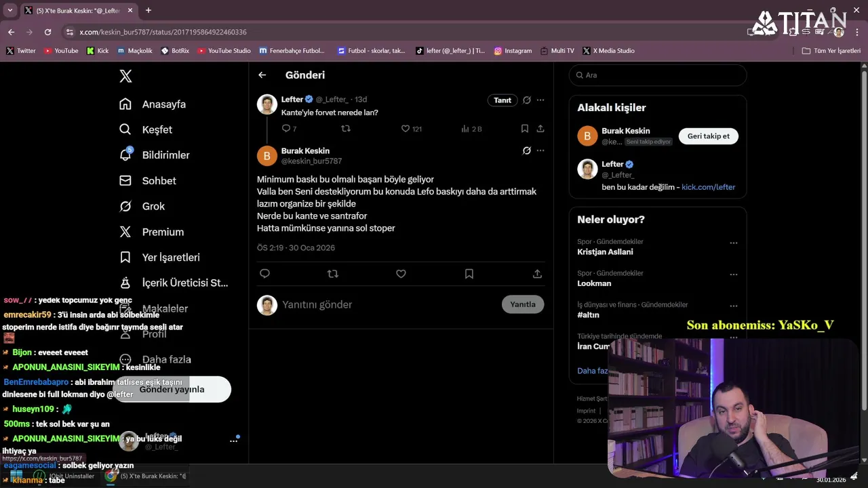
Task: Click site info icon in address bar
Action: pos(69,32)
